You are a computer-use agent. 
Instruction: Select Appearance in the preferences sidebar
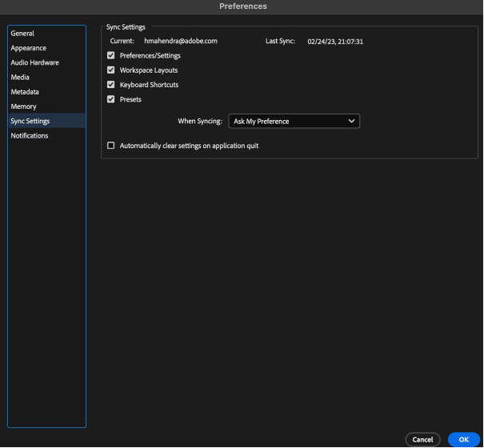tap(29, 48)
